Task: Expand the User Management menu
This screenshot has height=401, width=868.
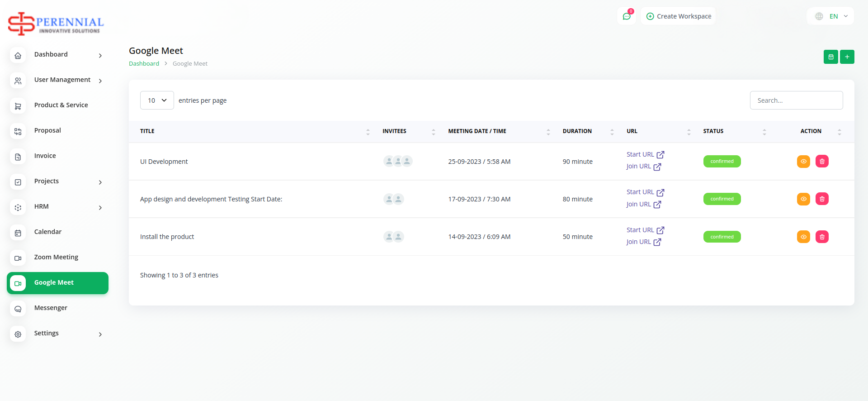Action: 62,80
